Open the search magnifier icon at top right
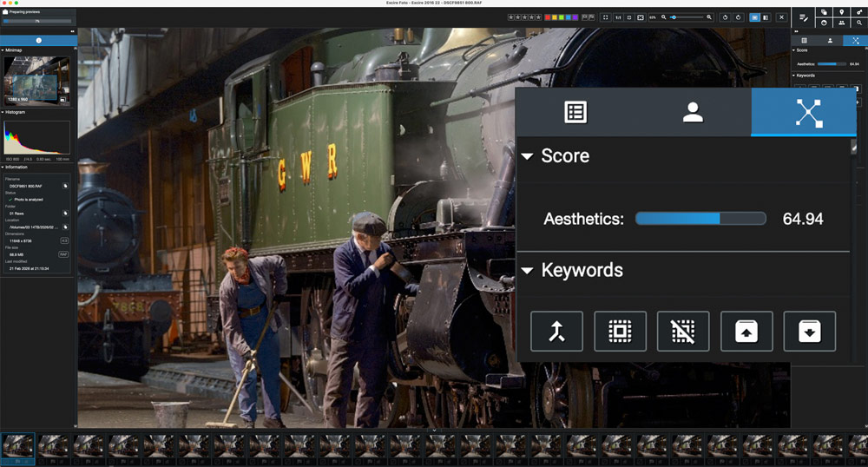This screenshot has width=868, height=467. coord(859,23)
